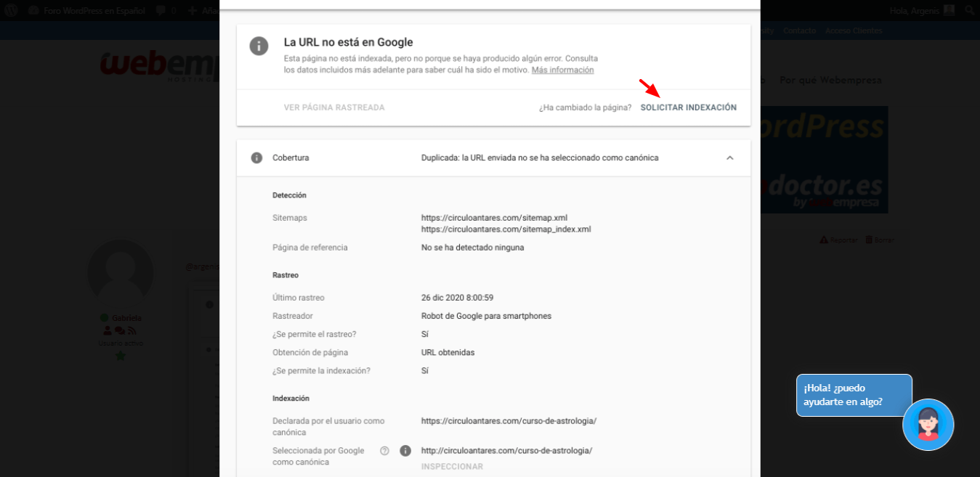
Task: Click the WordPress logo in admin bar
Action: tap(11, 10)
